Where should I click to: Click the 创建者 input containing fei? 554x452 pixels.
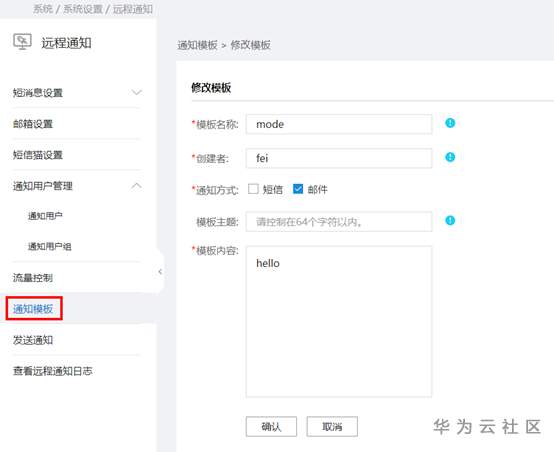[339, 158]
